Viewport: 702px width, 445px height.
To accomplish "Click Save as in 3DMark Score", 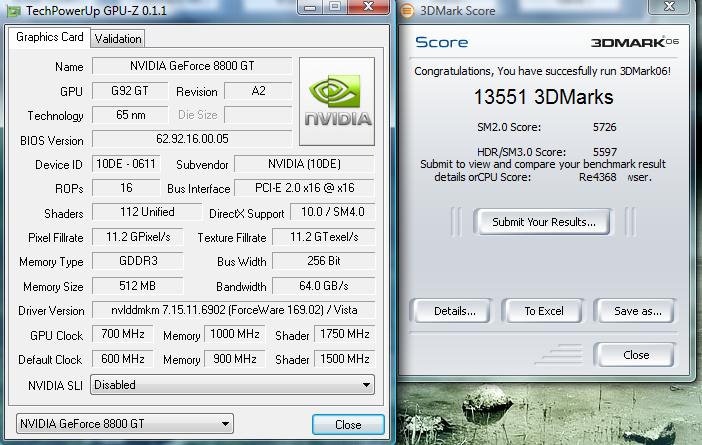I will 637,311.
